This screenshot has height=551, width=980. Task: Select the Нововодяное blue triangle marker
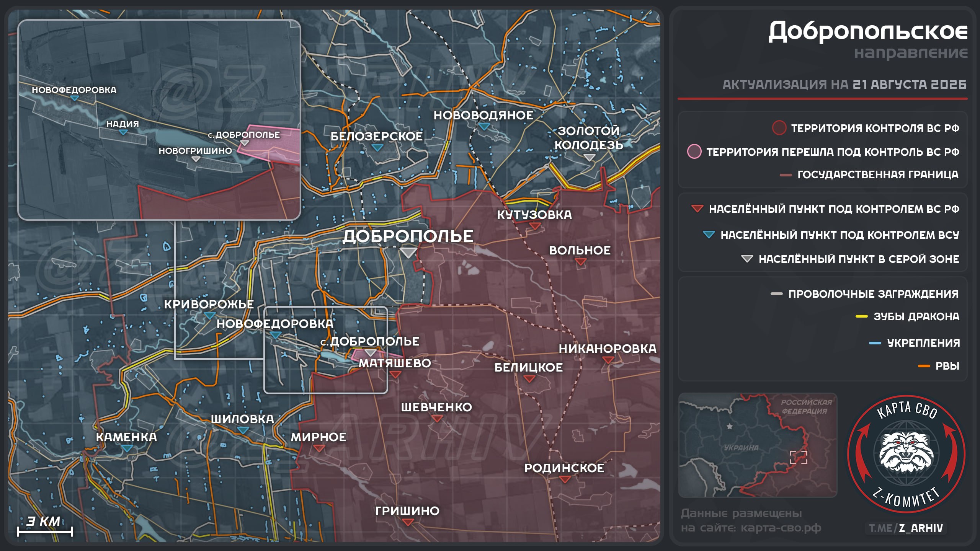point(484,126)
